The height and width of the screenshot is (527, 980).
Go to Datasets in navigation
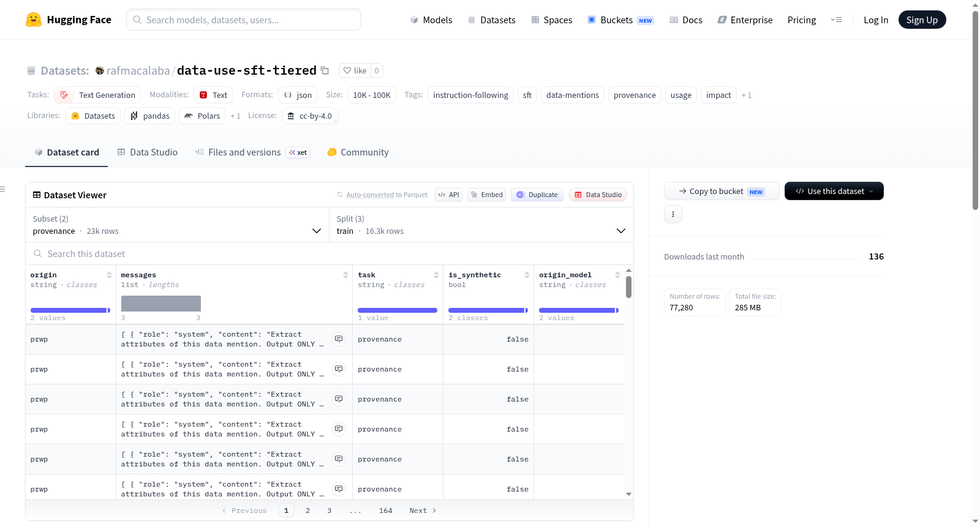[492, 20]
